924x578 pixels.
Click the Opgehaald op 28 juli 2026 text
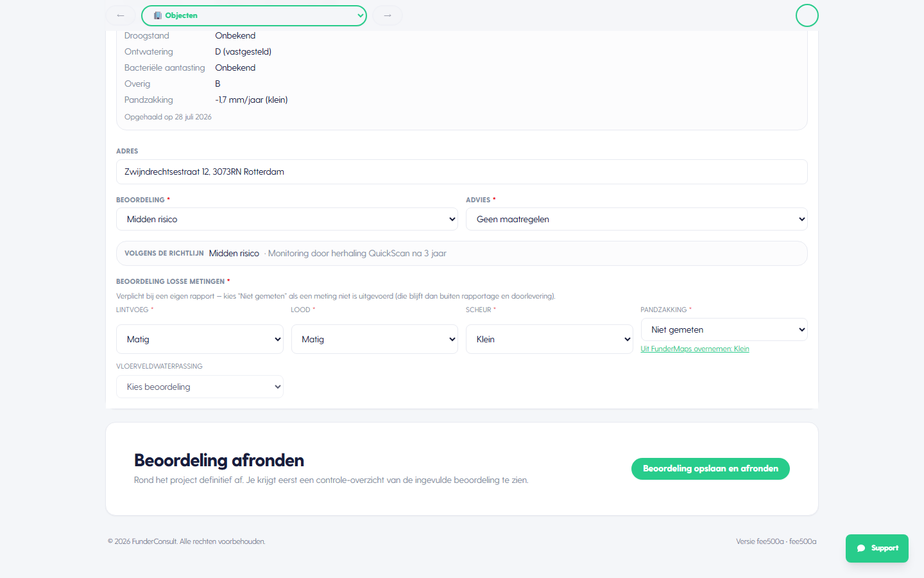click(168, 117)
